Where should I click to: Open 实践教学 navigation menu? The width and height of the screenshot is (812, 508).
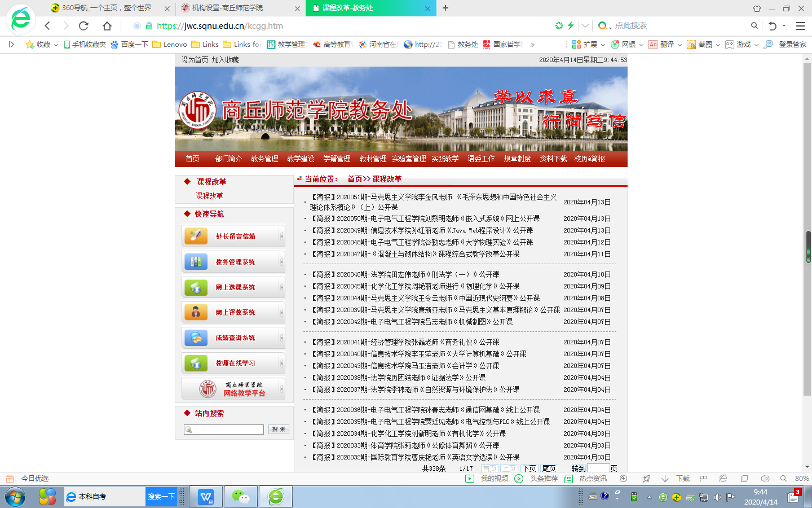tap(445, 159)
